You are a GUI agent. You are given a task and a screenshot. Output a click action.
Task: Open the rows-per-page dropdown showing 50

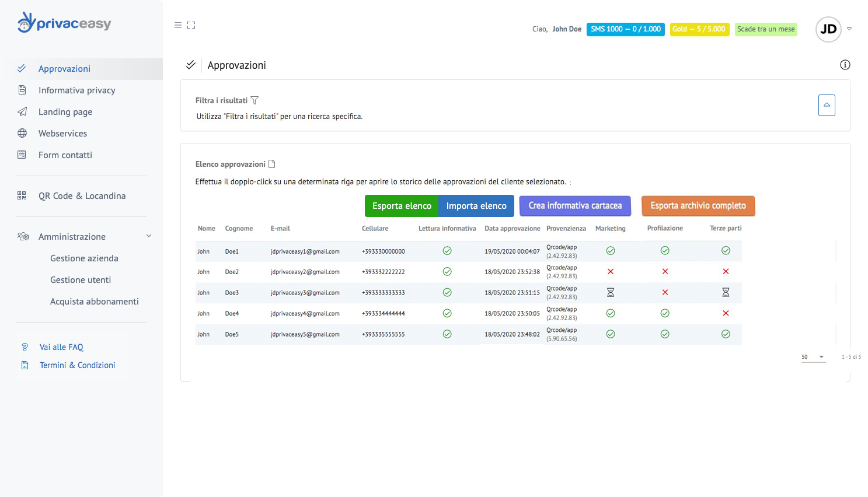pos(813,357)
